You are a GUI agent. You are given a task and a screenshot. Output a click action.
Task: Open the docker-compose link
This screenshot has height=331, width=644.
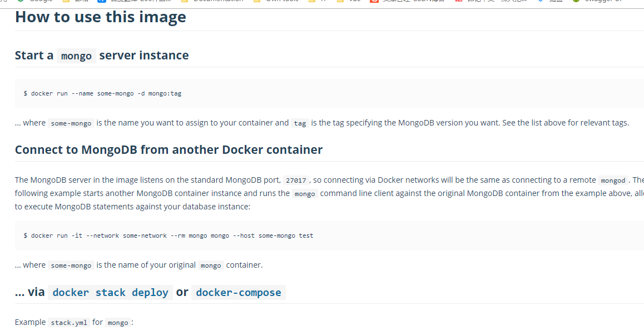239,293
